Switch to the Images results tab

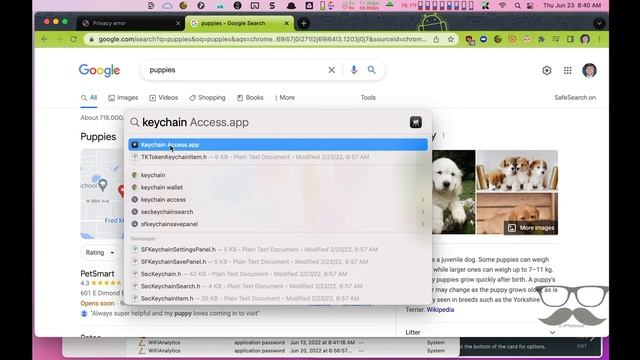(x=123, y=98)
